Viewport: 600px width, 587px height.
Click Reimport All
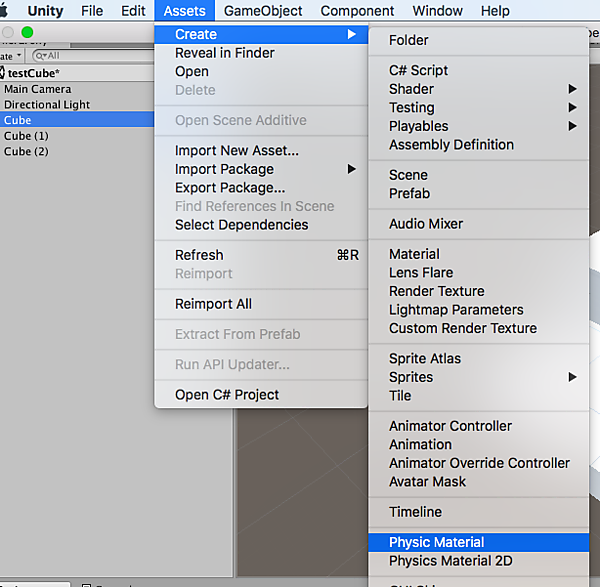pos(261,304)
